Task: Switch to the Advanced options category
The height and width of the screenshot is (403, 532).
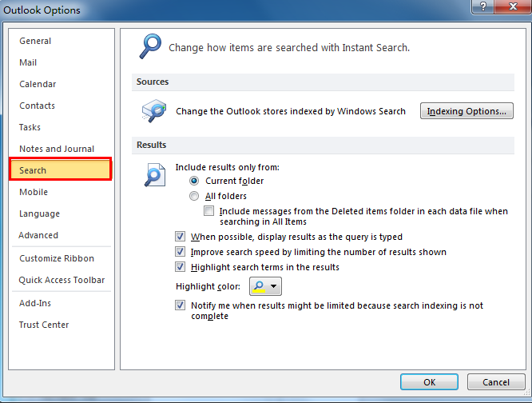Action: (38, 235)
